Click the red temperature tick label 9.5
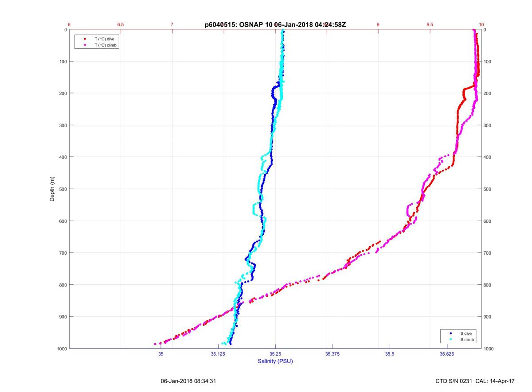 [x=430, y=25]
